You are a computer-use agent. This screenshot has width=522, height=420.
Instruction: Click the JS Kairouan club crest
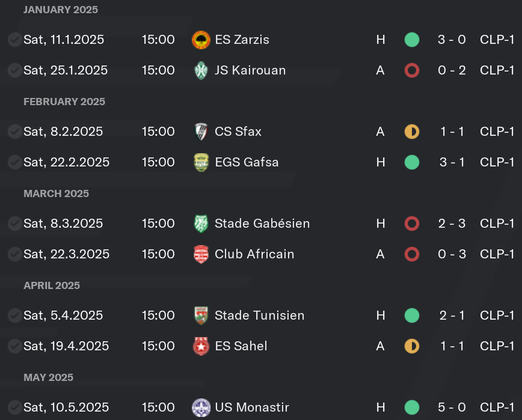(201, 70)
